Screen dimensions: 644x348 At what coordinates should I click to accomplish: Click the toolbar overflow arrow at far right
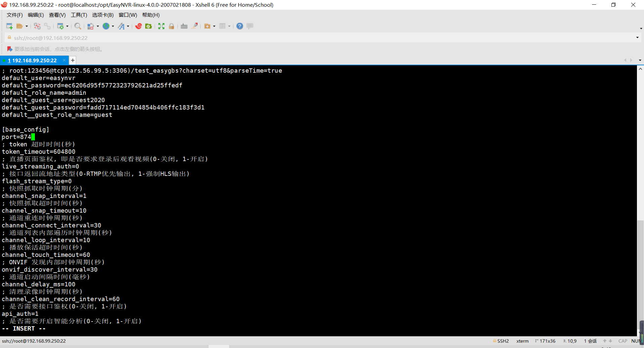(x=641, y=28)
